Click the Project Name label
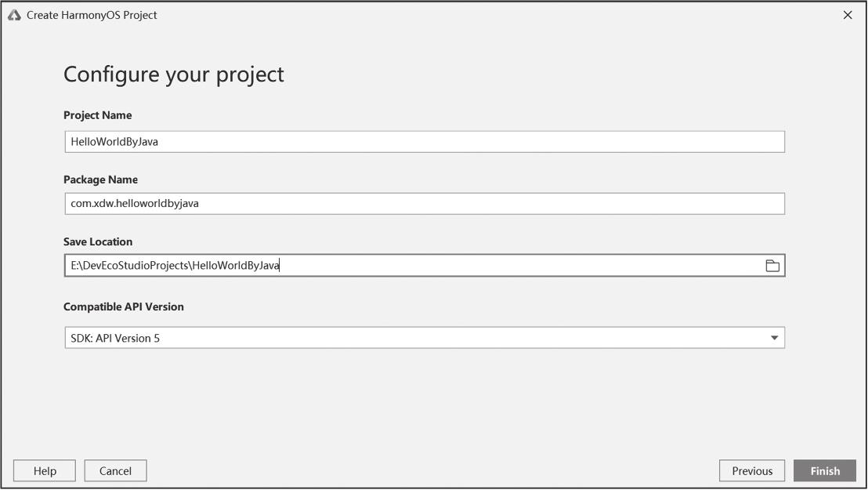This screenshot has height=490, width=868. click(97, 115)
